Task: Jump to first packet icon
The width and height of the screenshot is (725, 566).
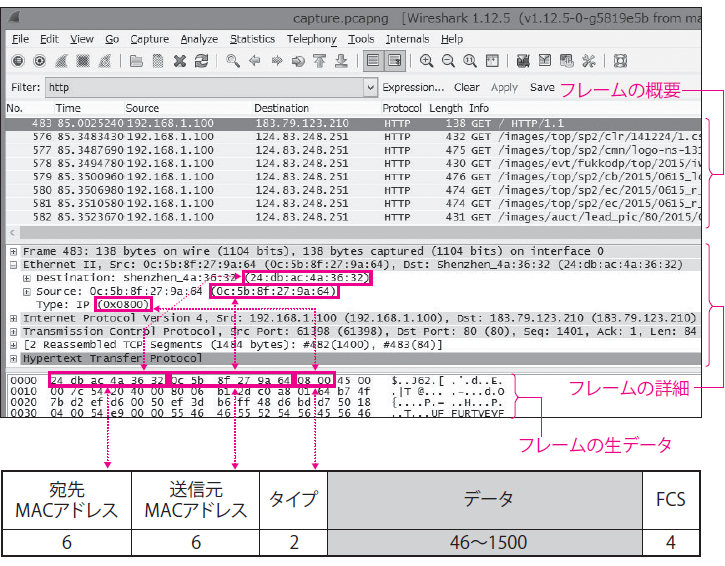Action: 319,61
